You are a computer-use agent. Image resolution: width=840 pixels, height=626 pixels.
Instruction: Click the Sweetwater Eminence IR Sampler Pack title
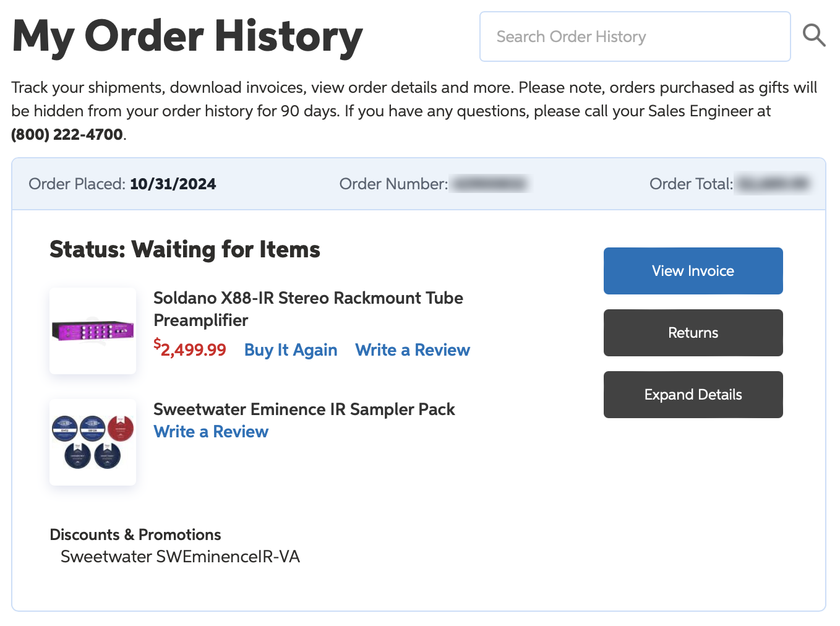304,409
